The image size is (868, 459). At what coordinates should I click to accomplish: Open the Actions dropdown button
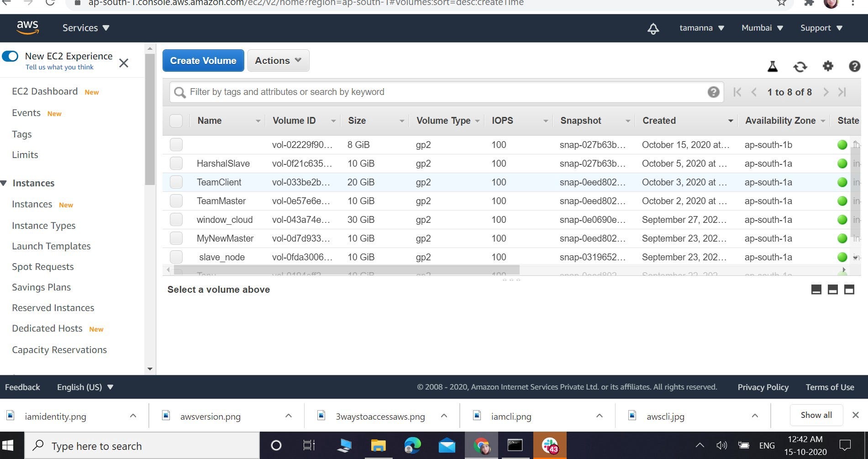278,61
